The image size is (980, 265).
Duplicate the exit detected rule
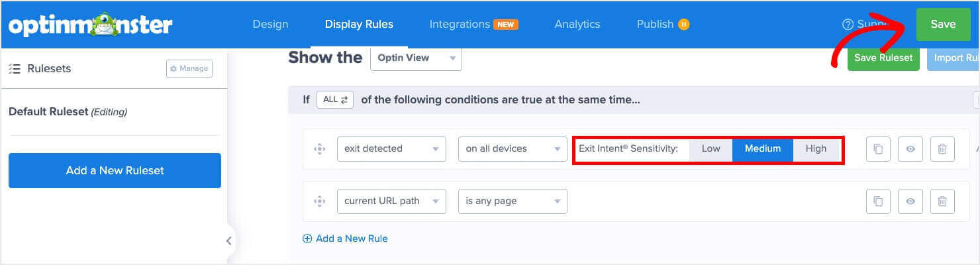[x=878, y=149]
